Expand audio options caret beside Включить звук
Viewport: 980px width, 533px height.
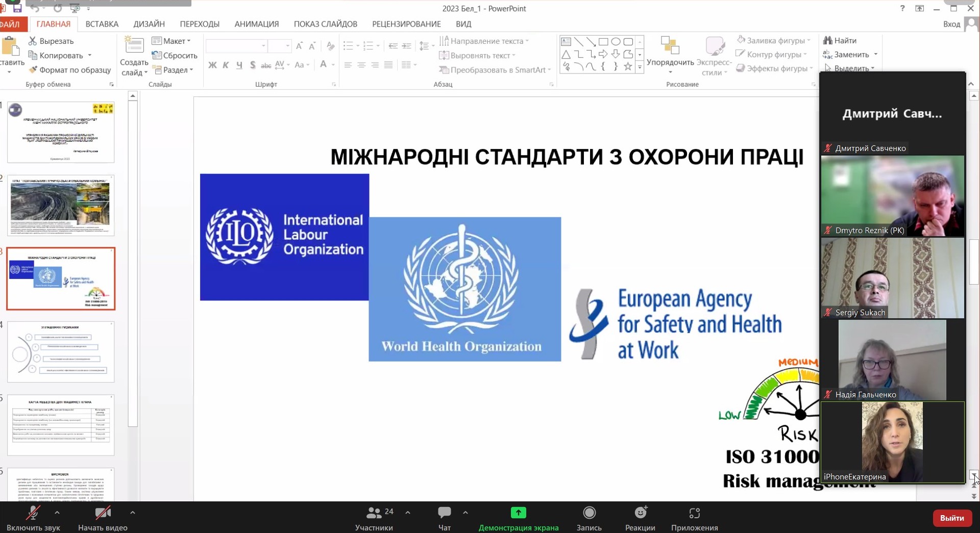tap(57, 513)
